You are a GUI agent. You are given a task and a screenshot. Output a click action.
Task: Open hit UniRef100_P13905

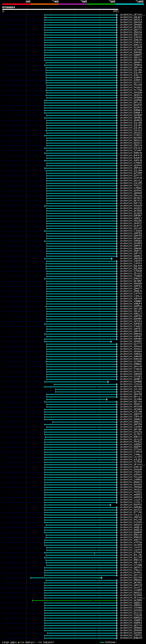[x=131, y=47]
